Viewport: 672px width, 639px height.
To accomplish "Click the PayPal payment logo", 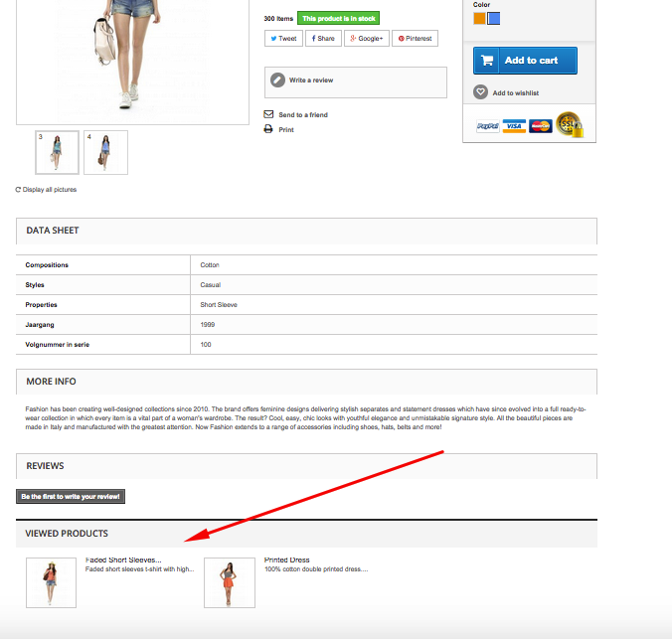I will tap(488, 126).
